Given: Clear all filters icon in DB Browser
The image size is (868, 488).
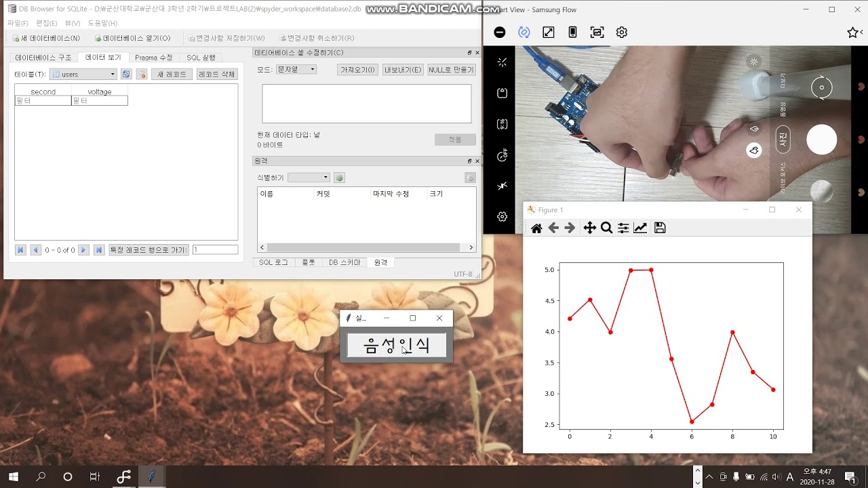Looking at the screenshot, I should (x=142, y=75).
